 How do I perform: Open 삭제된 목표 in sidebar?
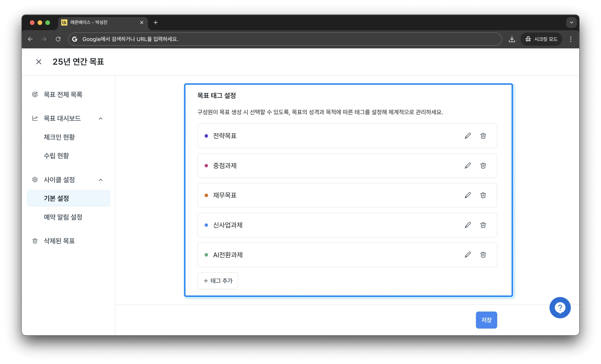tap(59, 241)
